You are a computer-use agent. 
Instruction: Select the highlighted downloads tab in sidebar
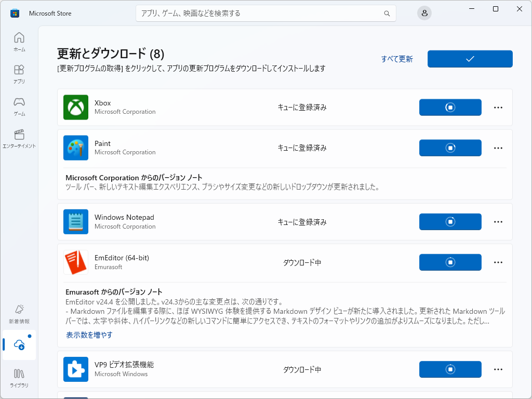coord(19,344)
